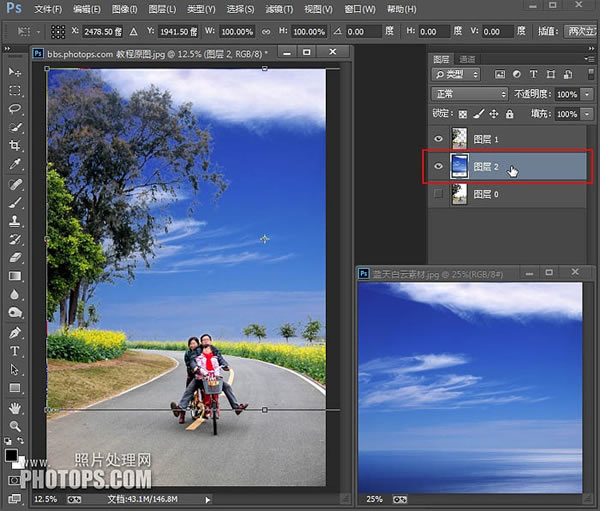Select the Eyedropper tool
This screenshot has width=600, height=511.
(x=15, y=164)
